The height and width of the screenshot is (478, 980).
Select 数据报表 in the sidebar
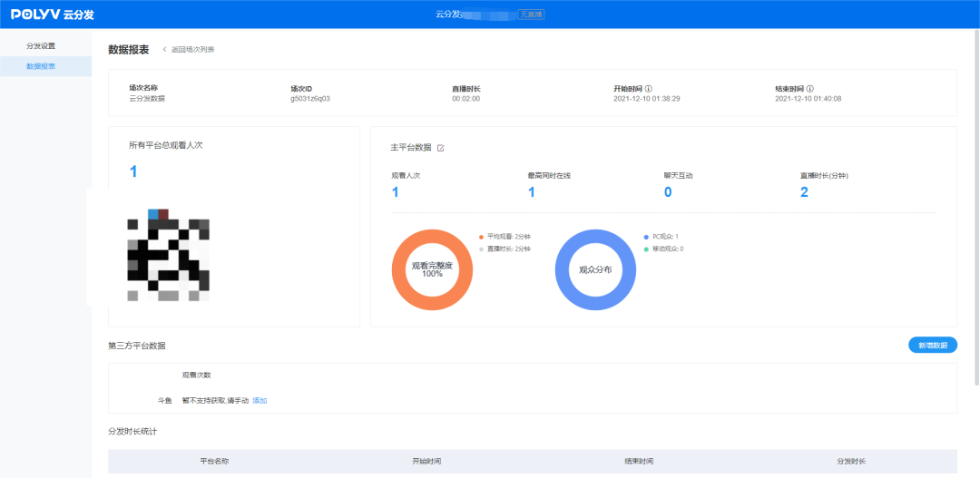coord(41,66)
